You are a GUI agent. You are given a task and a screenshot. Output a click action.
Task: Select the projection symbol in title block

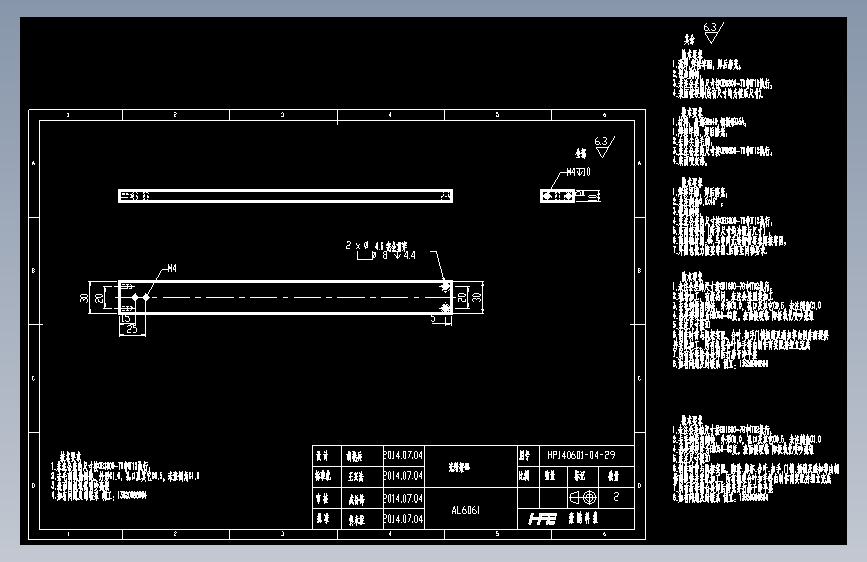click(x=583, y=498)
